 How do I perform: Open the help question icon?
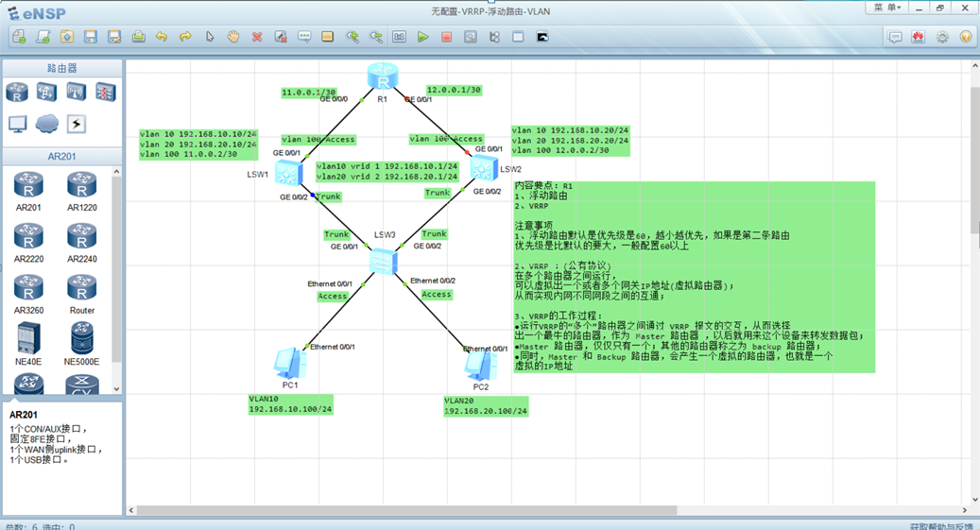(966, 37)
